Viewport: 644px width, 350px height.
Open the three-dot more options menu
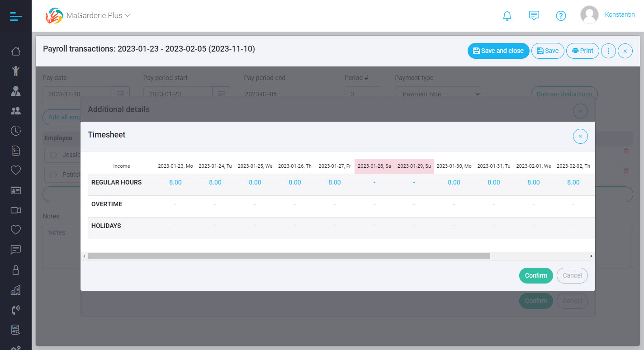tap(608, 51)
